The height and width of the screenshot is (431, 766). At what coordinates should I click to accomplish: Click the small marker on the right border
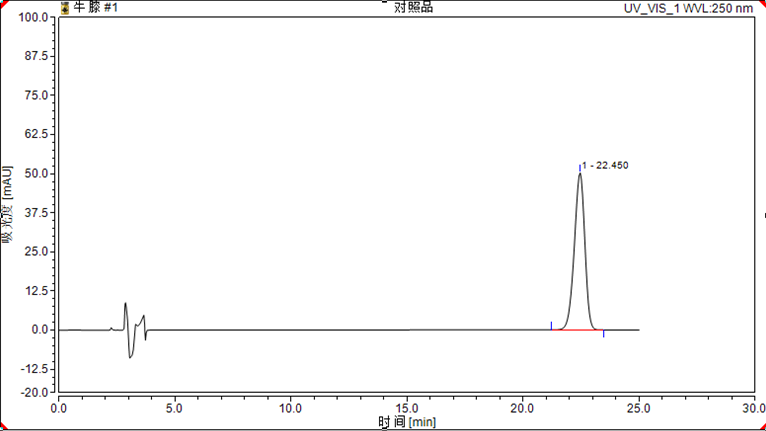click(764, 214)
